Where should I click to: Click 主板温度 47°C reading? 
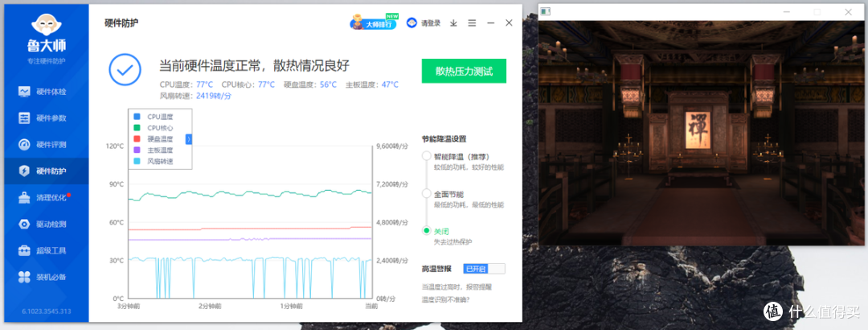click(372, 85)
